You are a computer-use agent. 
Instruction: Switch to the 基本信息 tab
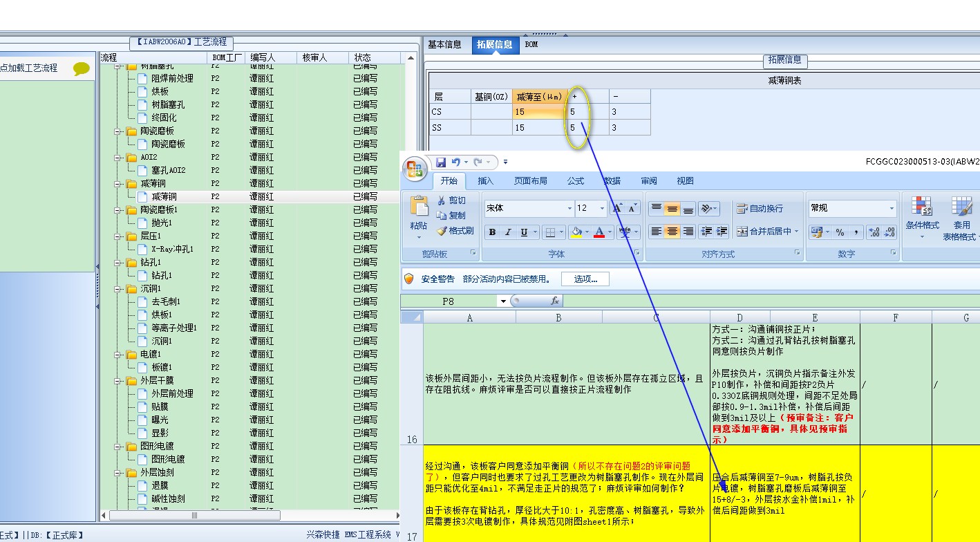pyautogui.click(x=445, y=44)
